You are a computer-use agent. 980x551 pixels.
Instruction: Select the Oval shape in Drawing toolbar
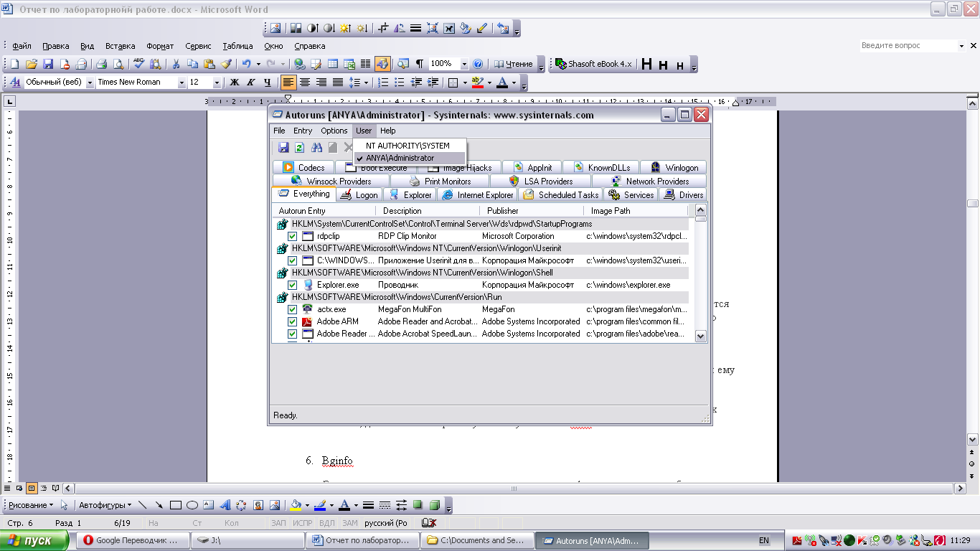pyautogui.click(x=192, y=505)
